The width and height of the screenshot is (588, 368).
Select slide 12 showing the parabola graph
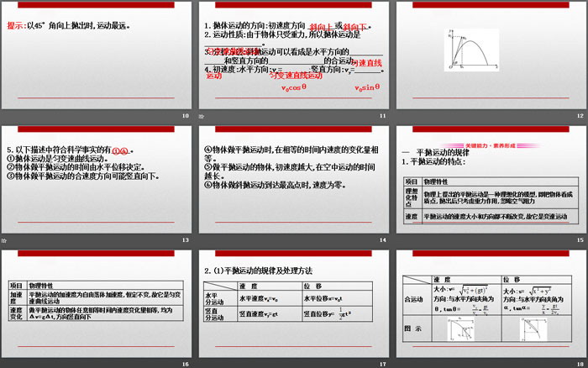(491, 55)
